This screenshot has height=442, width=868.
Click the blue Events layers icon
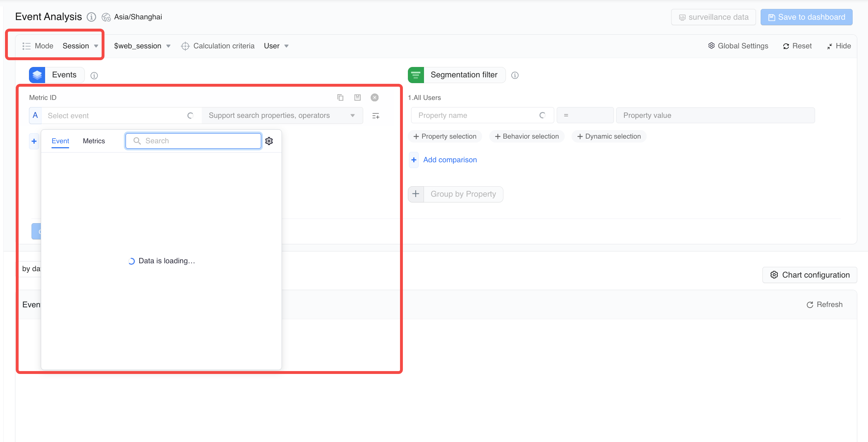coord(37,75)
